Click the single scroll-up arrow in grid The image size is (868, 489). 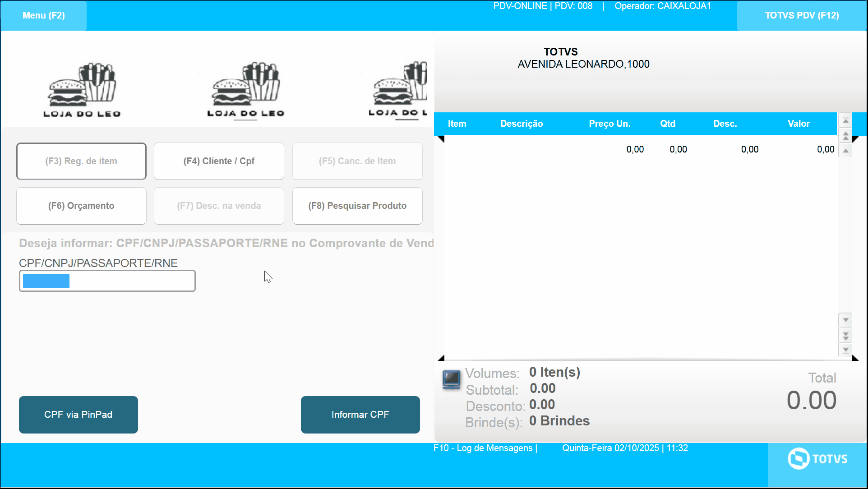[846, 151]
